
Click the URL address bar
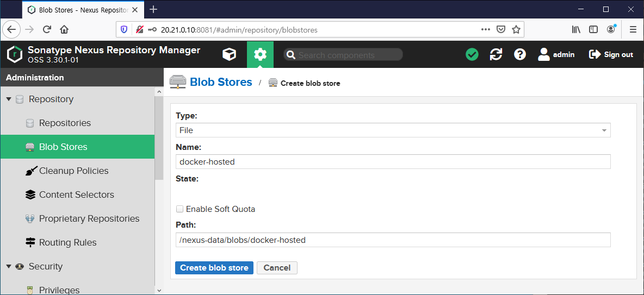[x=320, y=29]
